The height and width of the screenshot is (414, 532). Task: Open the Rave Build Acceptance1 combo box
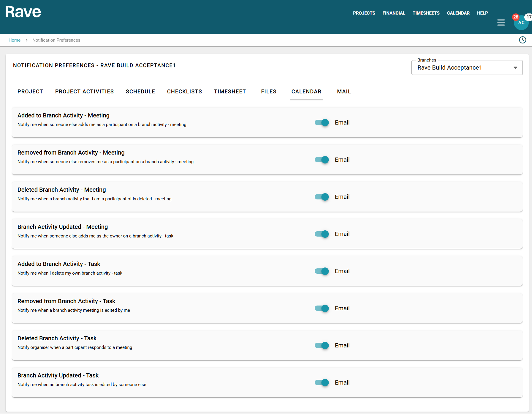[x=463, y=68]
